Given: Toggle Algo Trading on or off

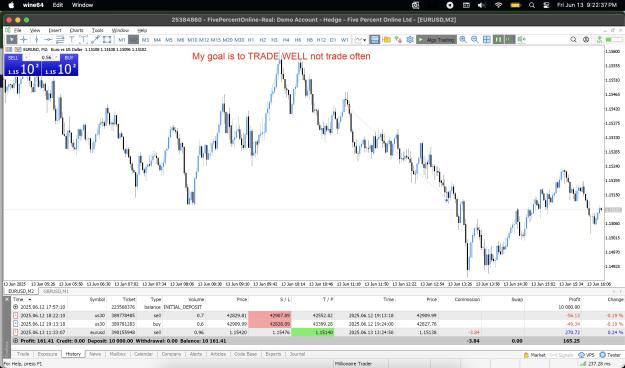Looking at the screenshot, I should point(436,39).
